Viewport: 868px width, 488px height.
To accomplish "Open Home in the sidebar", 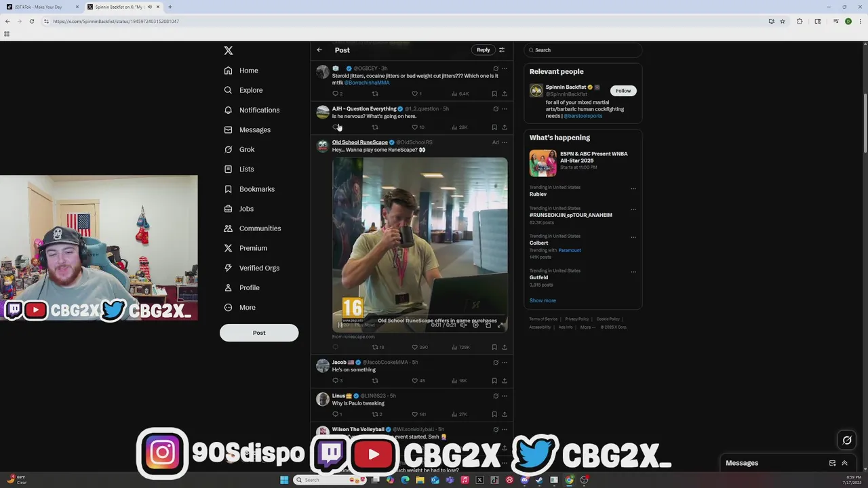I will pyautogui.click(x=241, y=70).
